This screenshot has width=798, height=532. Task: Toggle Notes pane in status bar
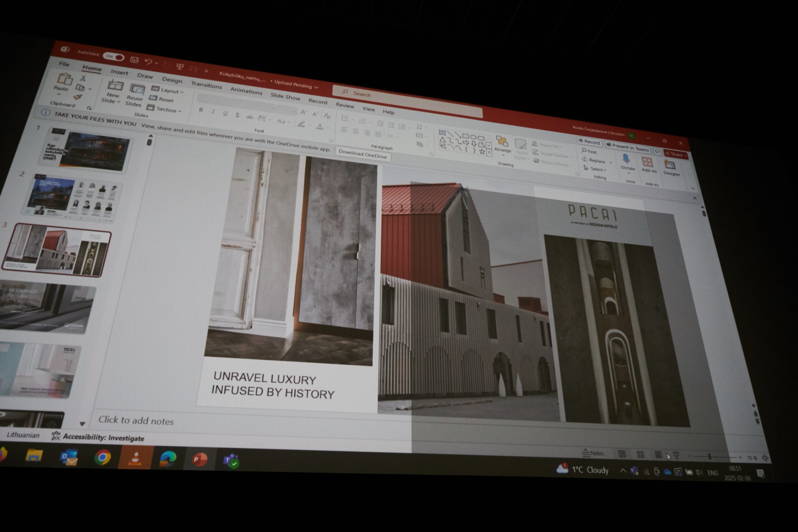coord(593,453)
